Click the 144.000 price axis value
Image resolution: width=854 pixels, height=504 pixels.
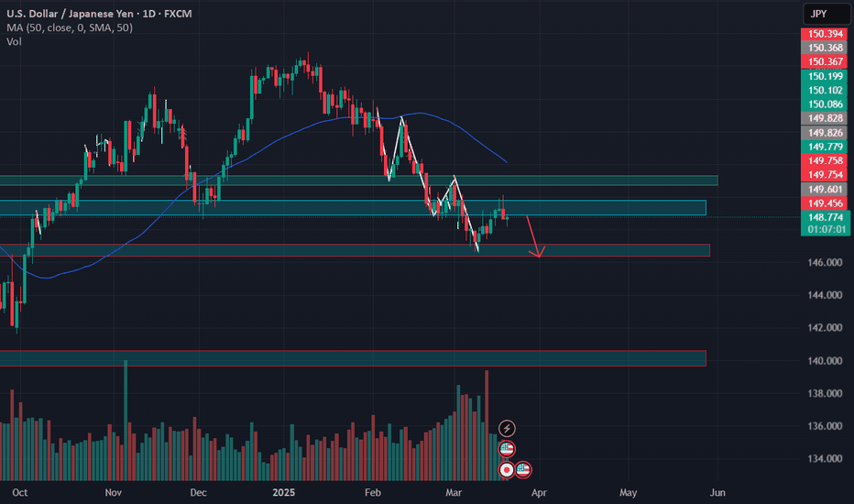tap(825, 295)
